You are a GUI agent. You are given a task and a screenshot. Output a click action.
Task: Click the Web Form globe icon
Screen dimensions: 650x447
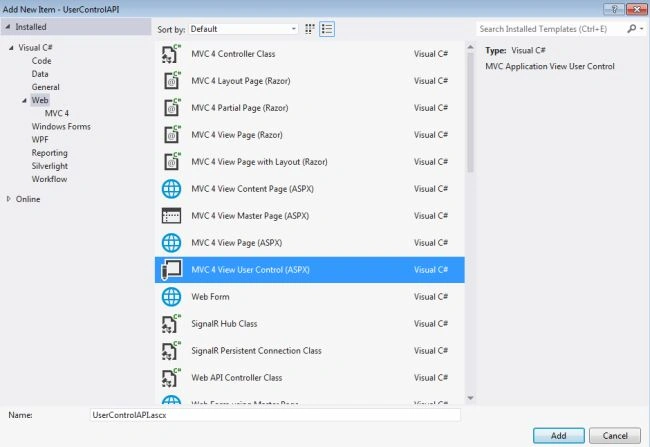[171, 296]
